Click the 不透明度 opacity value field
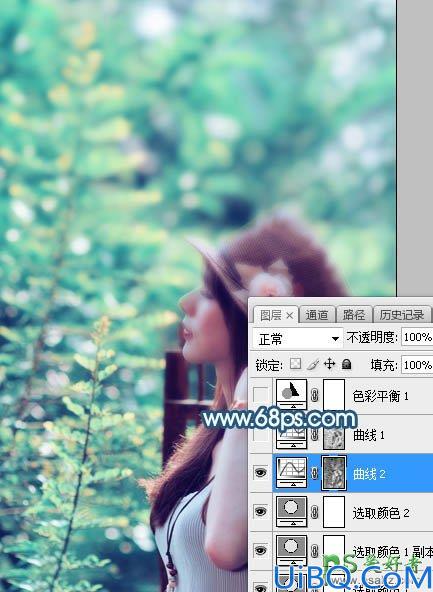 click(417, 337)
